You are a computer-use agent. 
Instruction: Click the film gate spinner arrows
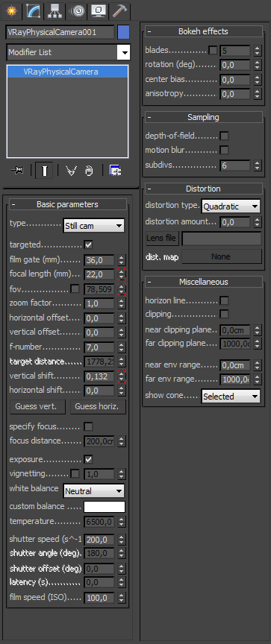click(121, 260)
